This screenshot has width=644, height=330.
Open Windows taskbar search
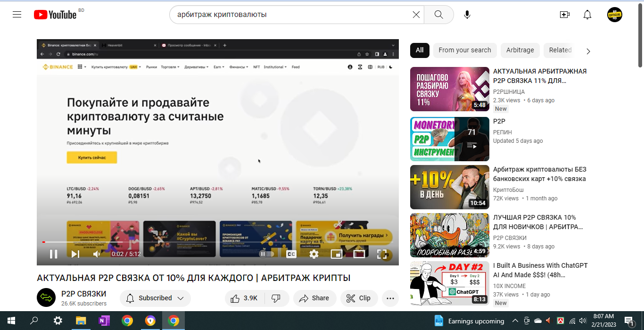(34, 321)
